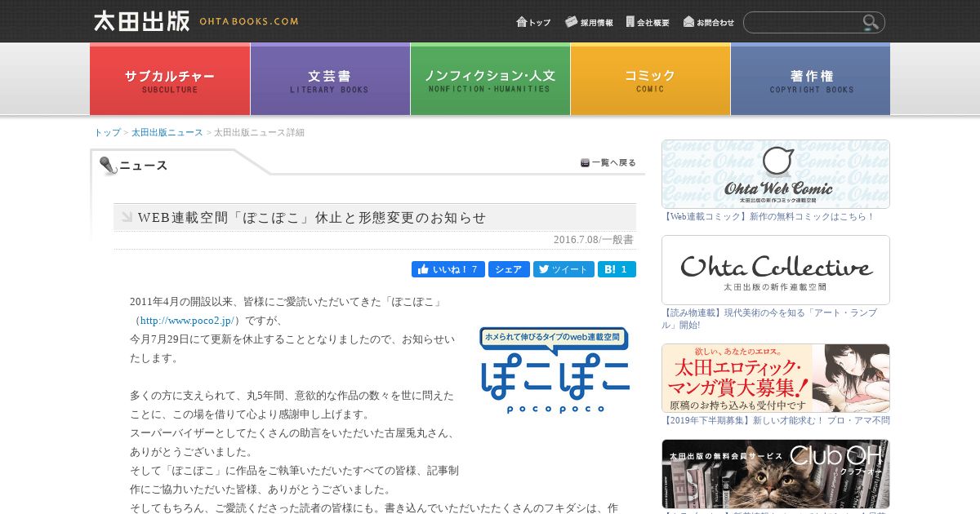Viewport: 980px width, 514px height.
Task: Click 太田出版ニュース breadcrumb link
Action: [167, 132]
